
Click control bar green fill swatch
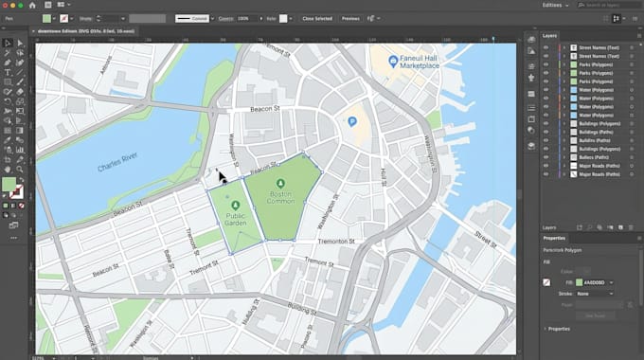pyautogui.click(x=46, y=19)
